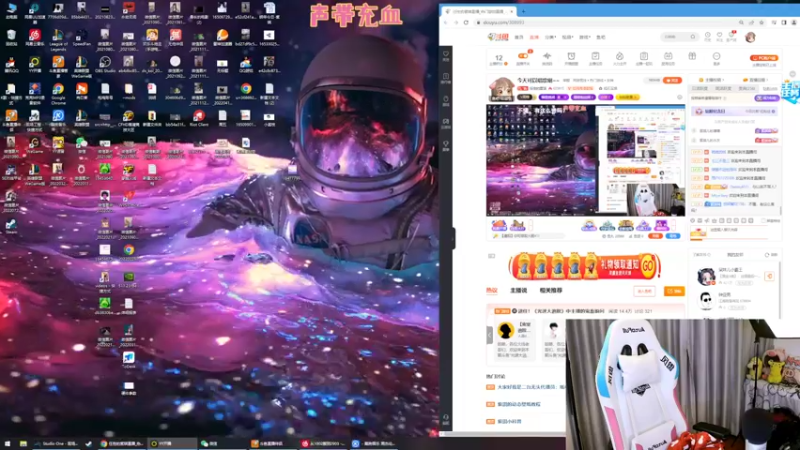Click the purple button atop chat panel
Image resolution: width=800 pixels, height=450 pixels.
[x=766, y=97]
